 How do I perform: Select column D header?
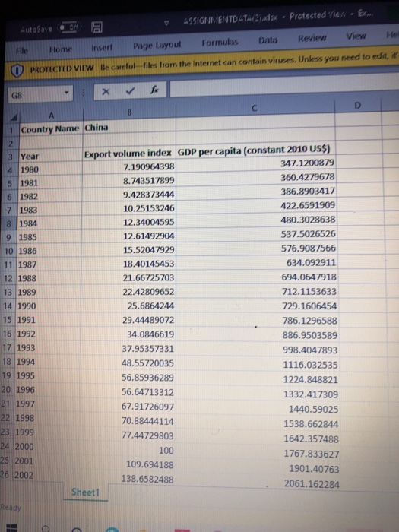click(358, 105)
